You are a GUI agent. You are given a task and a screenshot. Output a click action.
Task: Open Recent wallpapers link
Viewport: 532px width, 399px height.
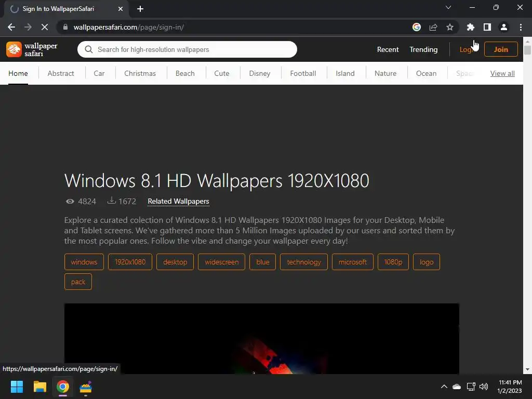[x=388, y=49]
